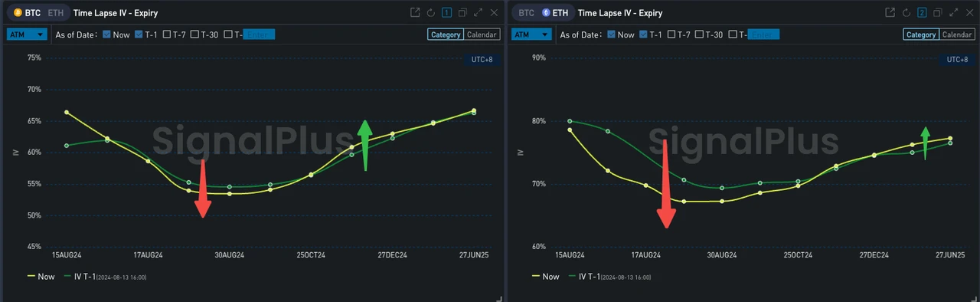Click the 75% axis value on BTC chart

(34, 57)
